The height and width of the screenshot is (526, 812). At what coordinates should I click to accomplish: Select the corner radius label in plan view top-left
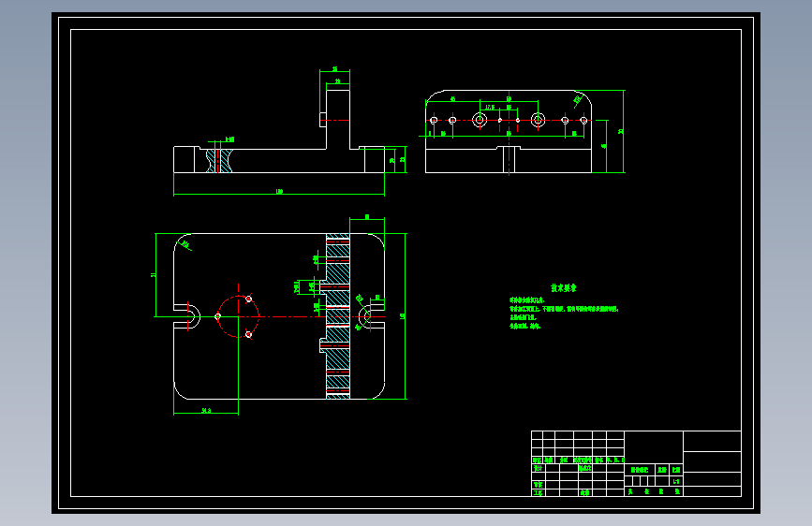(186, 245)
